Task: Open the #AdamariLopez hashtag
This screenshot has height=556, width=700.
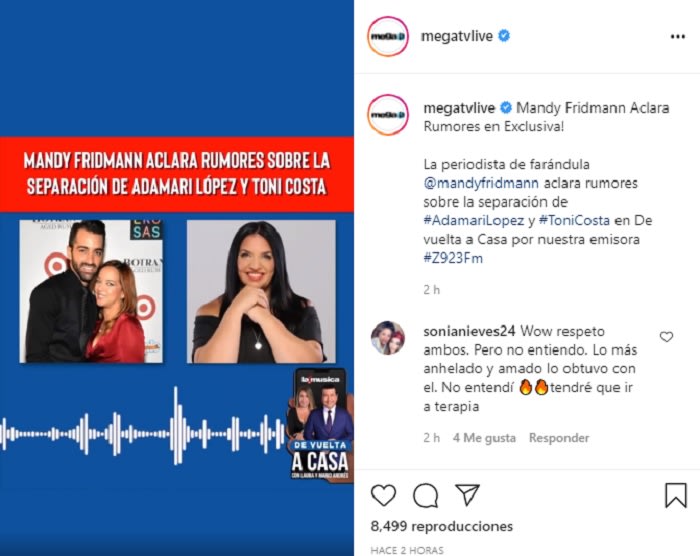Action: (474, 220)
